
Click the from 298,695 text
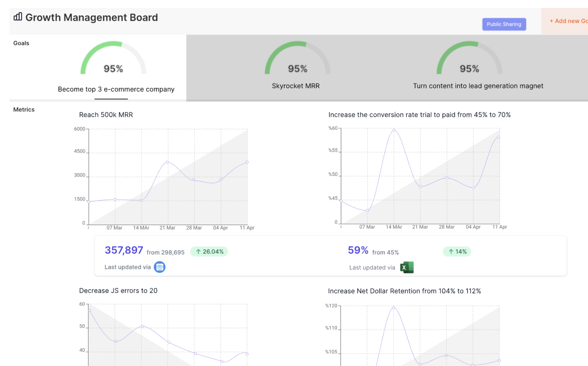click(165, 252)
